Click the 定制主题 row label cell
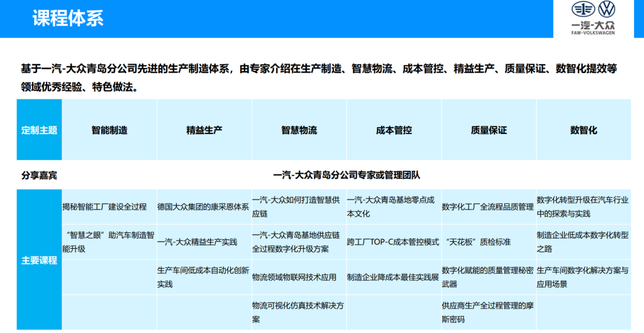The image size is (644, 333). tap(39, 130)
